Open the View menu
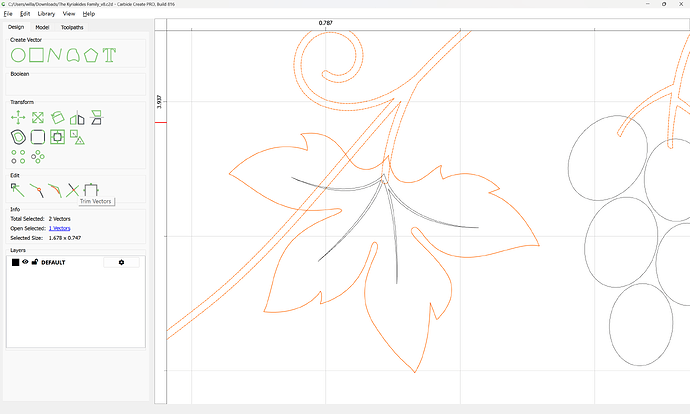This screenshot has width=690, height=414. (x=69, y=14)
